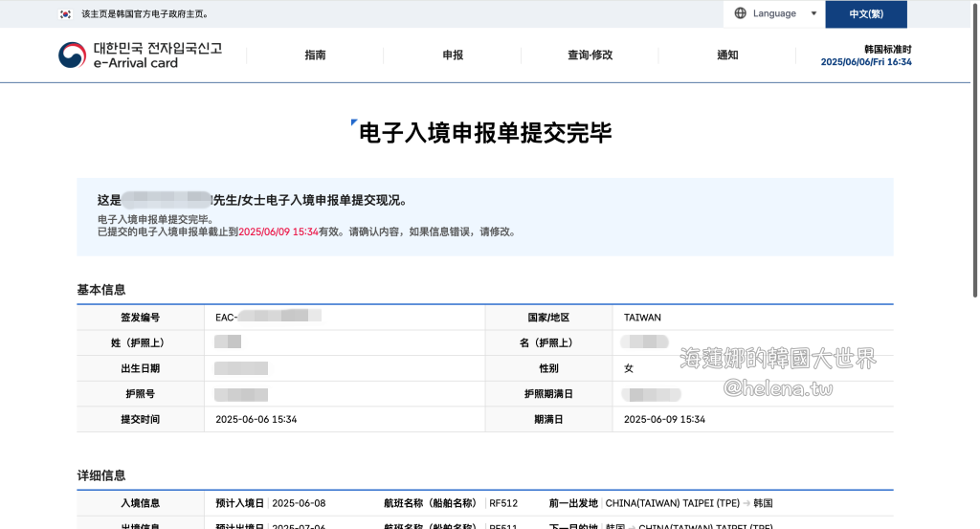Click the Korean flag icon
The height and width of the screenshot is (529, 980).
66,13
